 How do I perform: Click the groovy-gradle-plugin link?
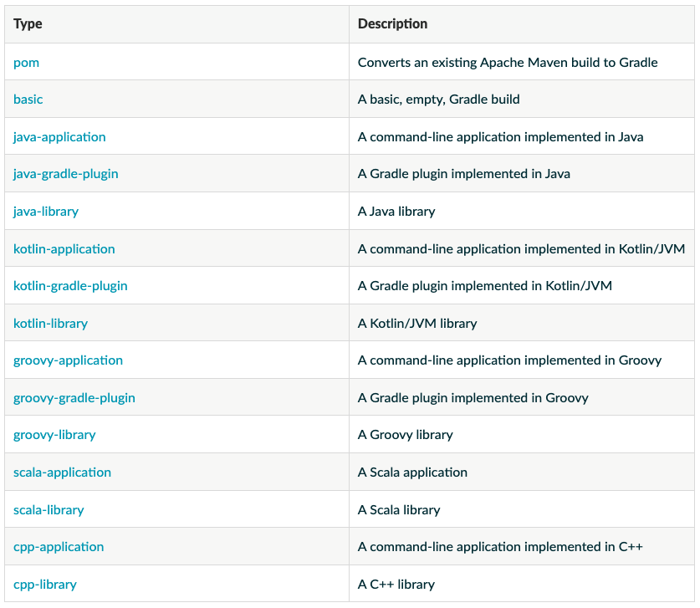[74, 397]
